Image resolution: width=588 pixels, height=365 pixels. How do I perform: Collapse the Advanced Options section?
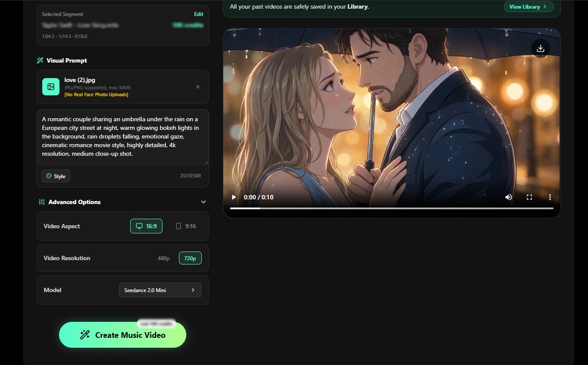(x=203, y=202)
